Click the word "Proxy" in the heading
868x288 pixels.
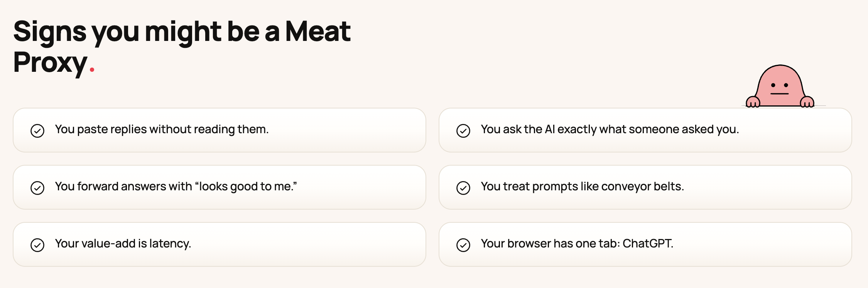pos(50,63)
